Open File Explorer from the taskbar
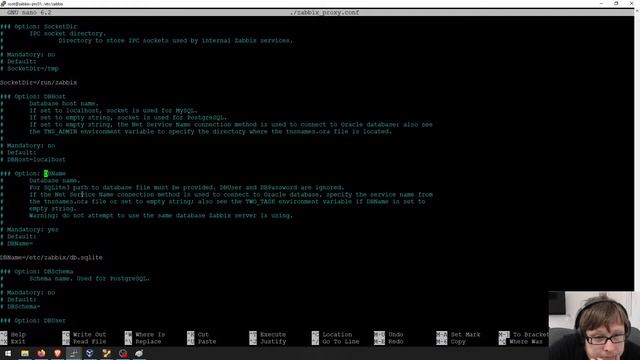Image resolution: width=640 pixels, height=360 pixels. (x=25, y=353)
